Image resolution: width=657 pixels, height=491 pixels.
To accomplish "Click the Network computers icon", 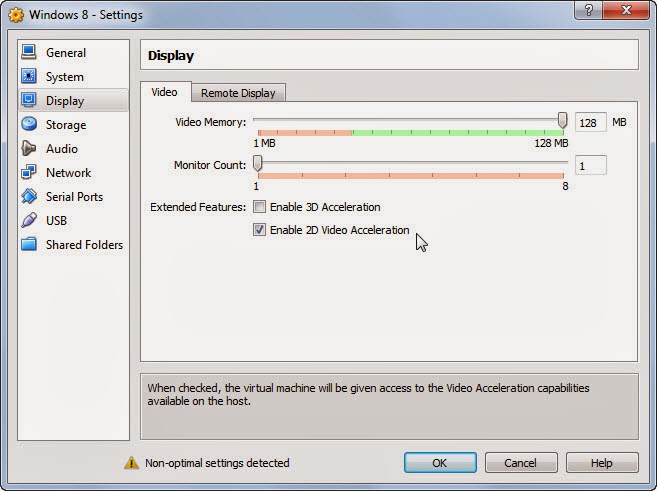I will pyautogui.click(x=28, y=172).
